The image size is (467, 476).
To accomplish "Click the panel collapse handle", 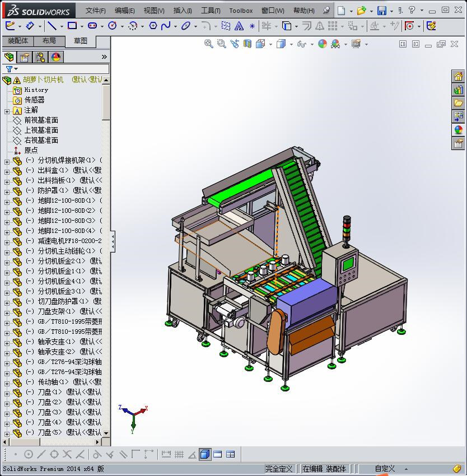I will pos(113,241).
